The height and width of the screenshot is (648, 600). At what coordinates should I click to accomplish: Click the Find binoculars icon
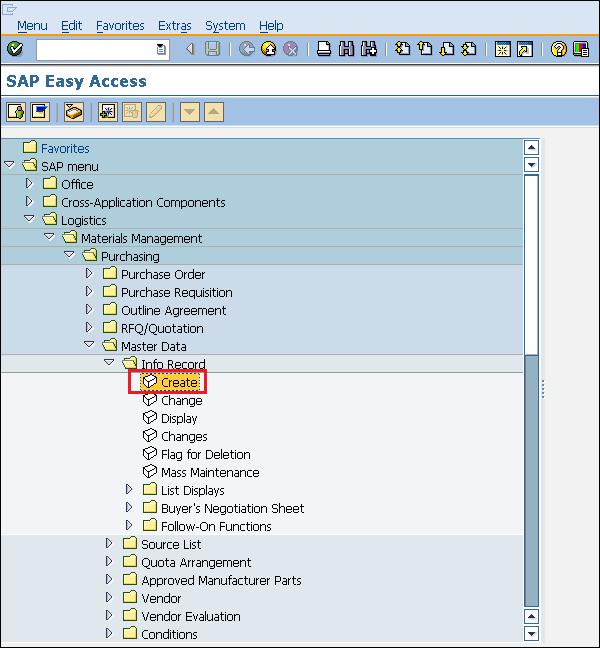[346, 49]
